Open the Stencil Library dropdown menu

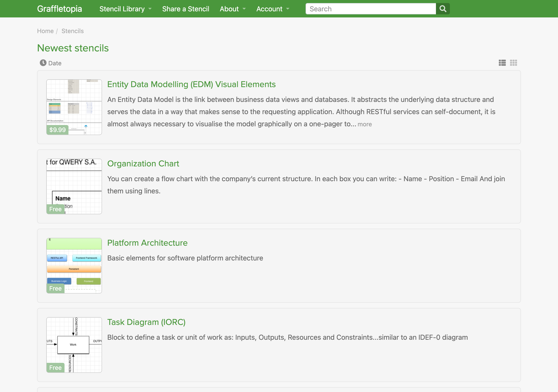tap(125, 9)
